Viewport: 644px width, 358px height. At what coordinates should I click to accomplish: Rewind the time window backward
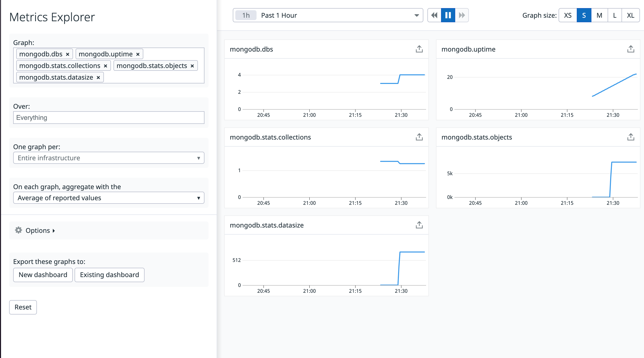(x=434, y=15)
